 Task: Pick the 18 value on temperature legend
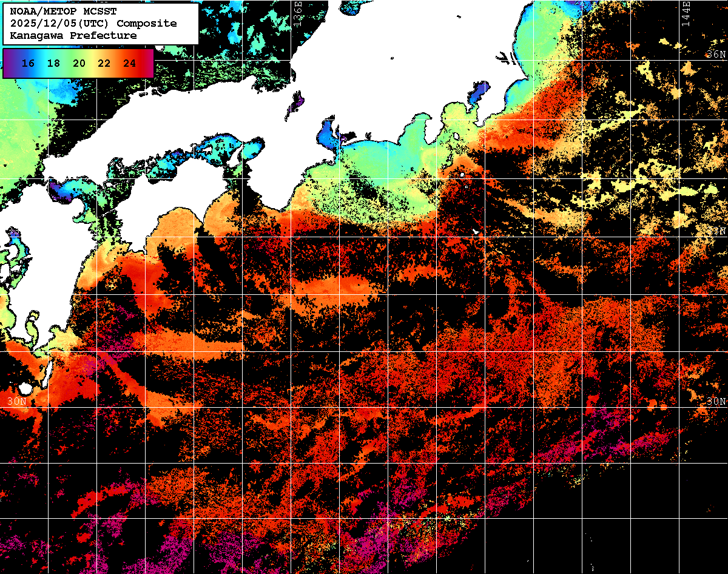pyautogui.click(x=53, y=63)
